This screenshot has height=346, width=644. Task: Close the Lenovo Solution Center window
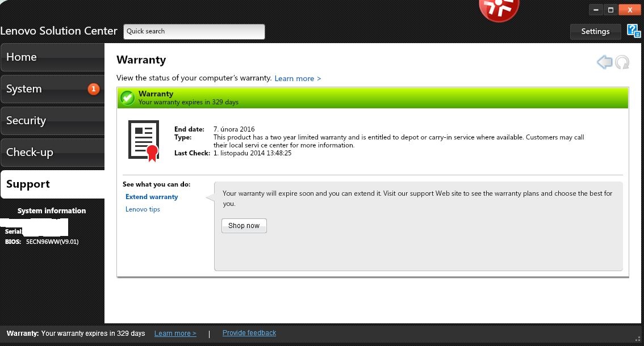click(630, 10)
